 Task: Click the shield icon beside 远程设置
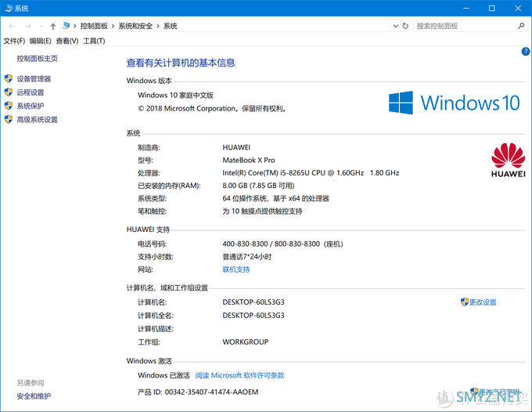(x=9, y=92)
